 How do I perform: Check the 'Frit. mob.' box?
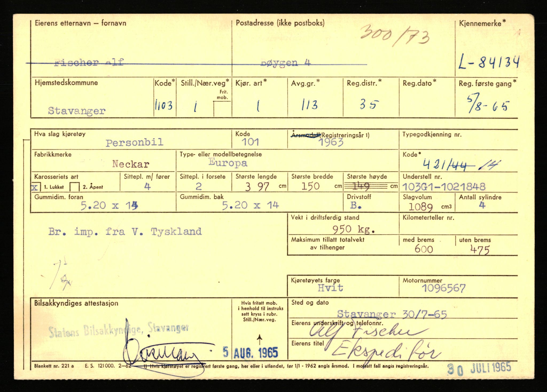click(222, 109)
